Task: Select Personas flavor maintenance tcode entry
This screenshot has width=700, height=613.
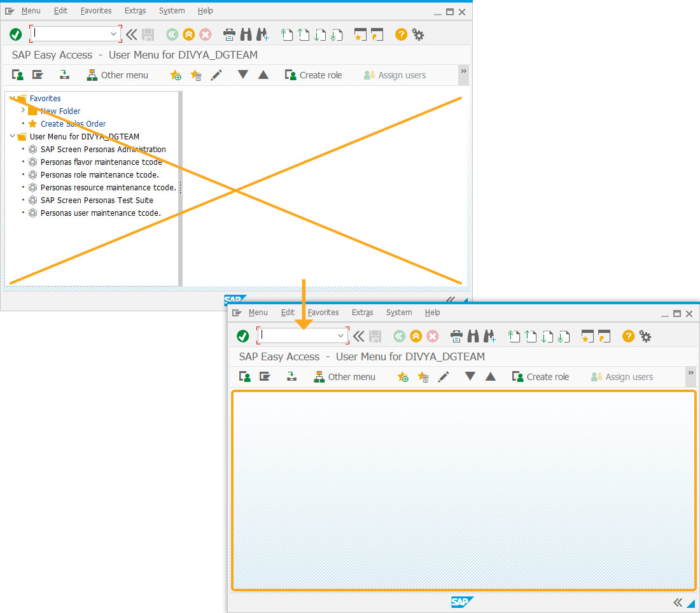Action: (x=101, y=162)
